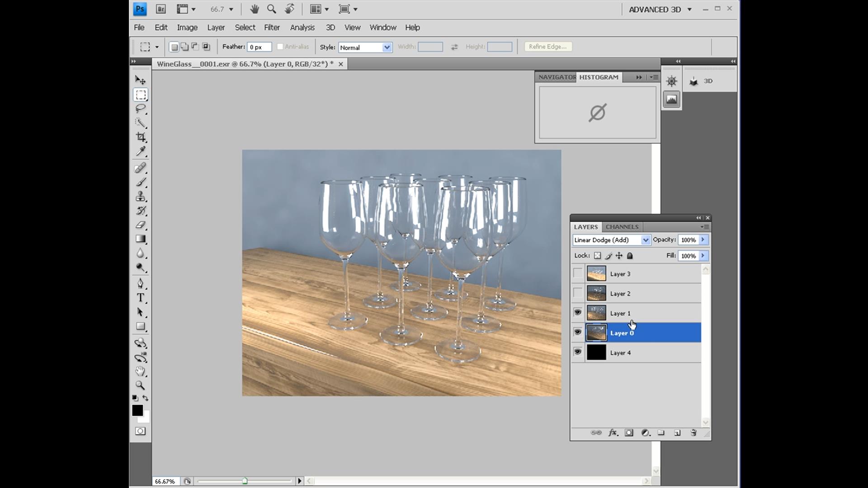Set the foreground color swatch
Image resolution: width=868 pixels, height=488 pixels.
coord(137,410)
